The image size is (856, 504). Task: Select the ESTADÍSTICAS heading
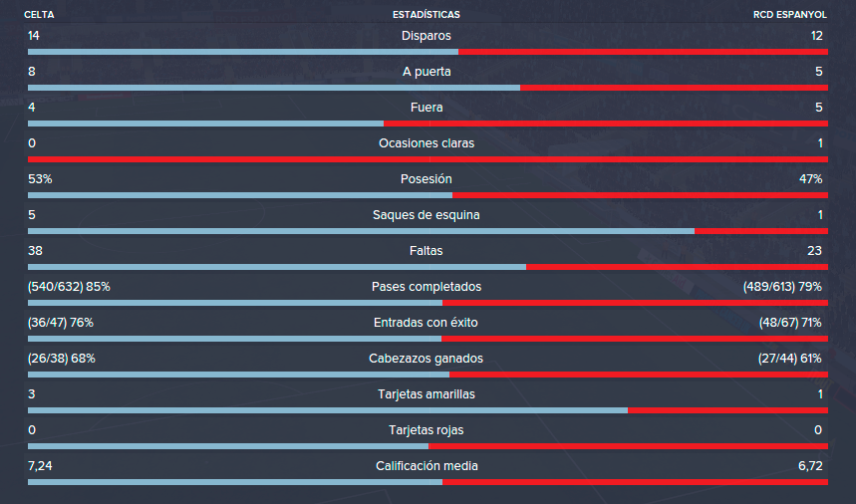click(x=427, y=15)
